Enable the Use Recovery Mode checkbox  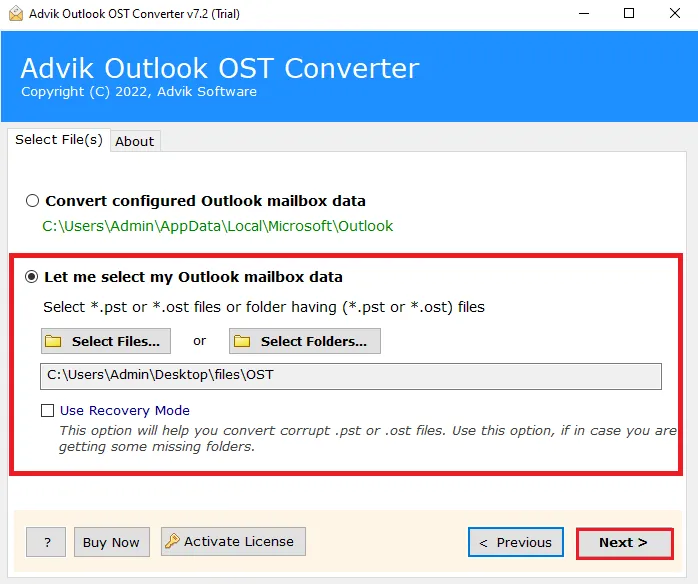coord(47,410)
